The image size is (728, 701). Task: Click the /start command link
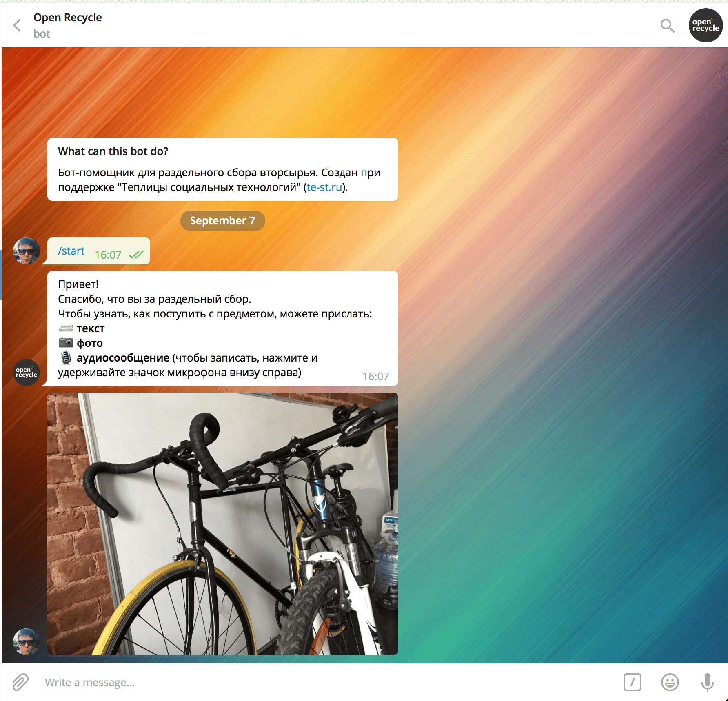point(71,251)
